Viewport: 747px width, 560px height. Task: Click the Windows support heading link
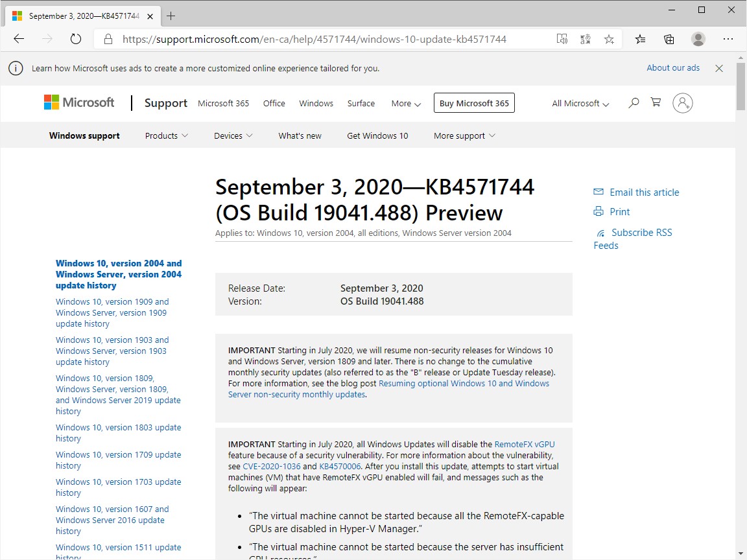point(84,135)
